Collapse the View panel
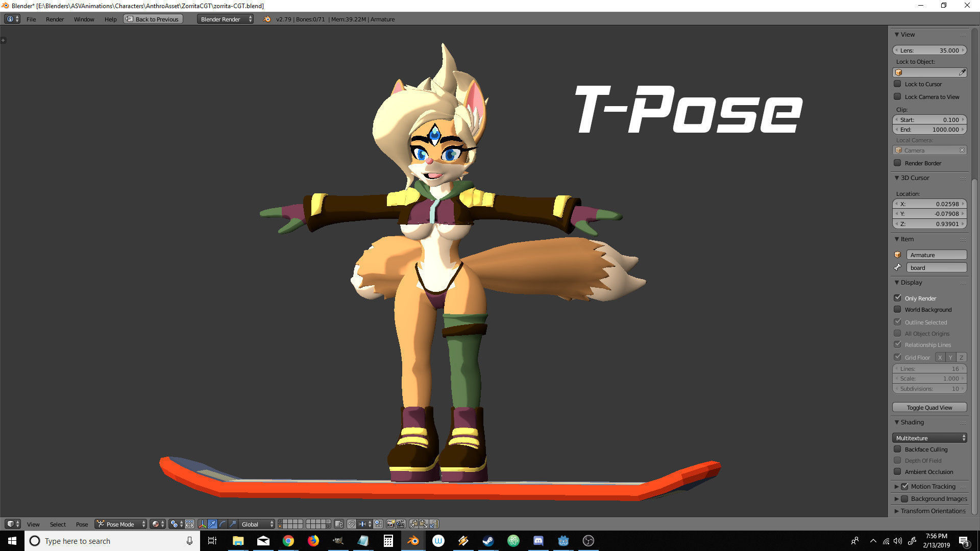Image resolution: width=980 pixels, height=551 pixels. click(897, 35)
